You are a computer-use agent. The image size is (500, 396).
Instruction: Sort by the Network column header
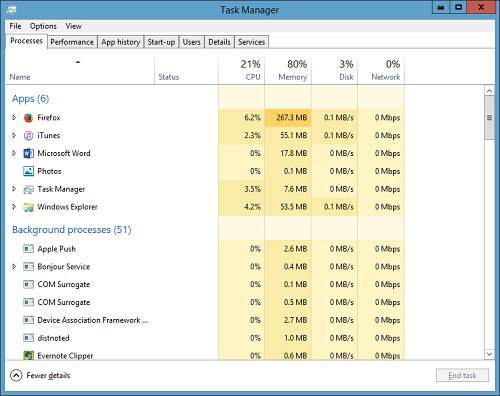pyautogui.click(x=381, y=71)
